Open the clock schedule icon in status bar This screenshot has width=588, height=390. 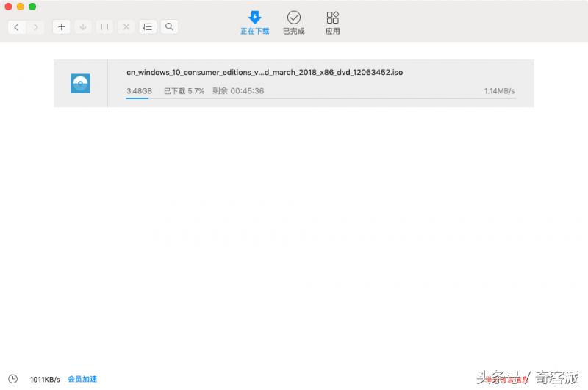click(13, 379)
